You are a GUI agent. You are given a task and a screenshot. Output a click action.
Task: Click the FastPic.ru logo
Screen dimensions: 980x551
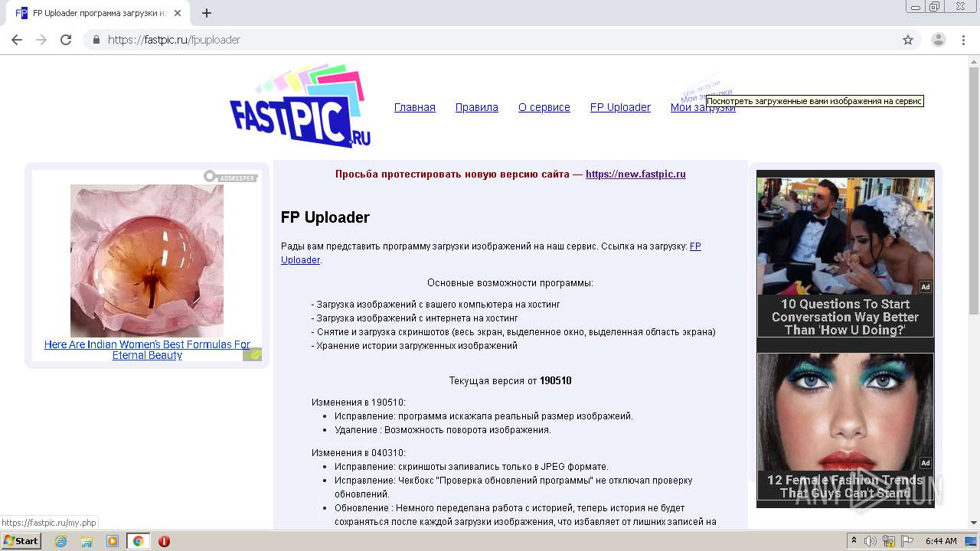point(300,106)
